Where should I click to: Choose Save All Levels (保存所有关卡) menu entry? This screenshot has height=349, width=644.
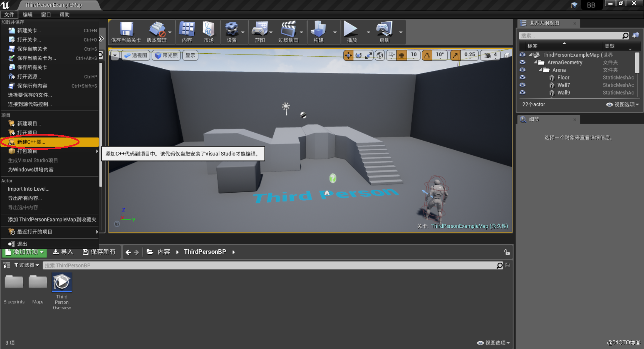point(50,67)
